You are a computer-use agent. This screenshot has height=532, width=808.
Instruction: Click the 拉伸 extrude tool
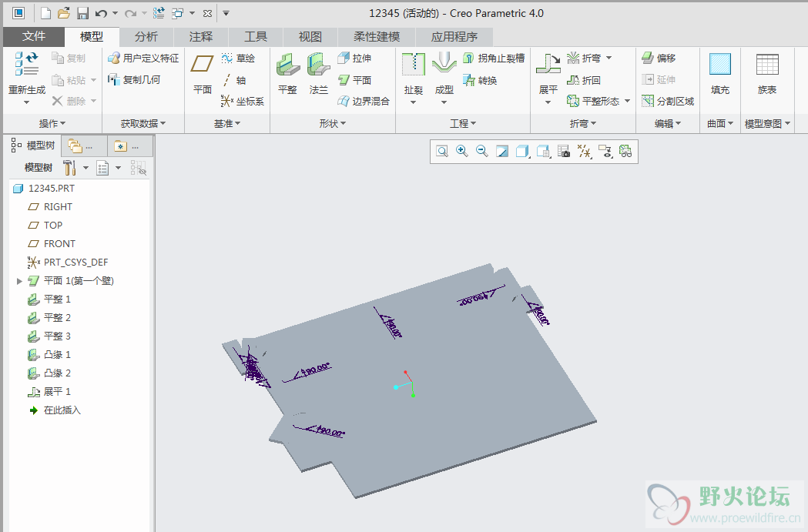pyautogui.click(x=354, y=59)
